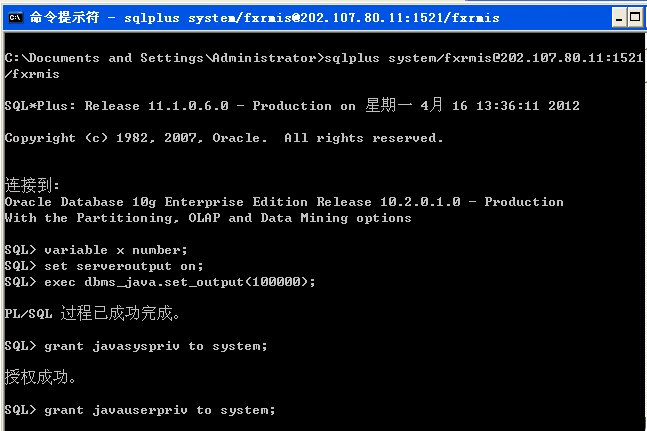This screenshot has height=431, width=647.
Task: Maximize the command prompt window
Action: (x=635, y=18)
